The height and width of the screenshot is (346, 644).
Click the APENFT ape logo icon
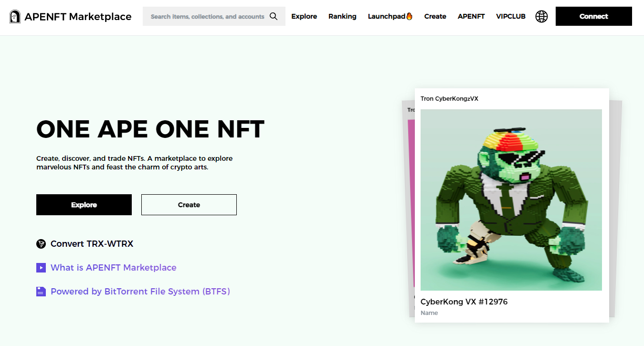(x=15, y=17)
